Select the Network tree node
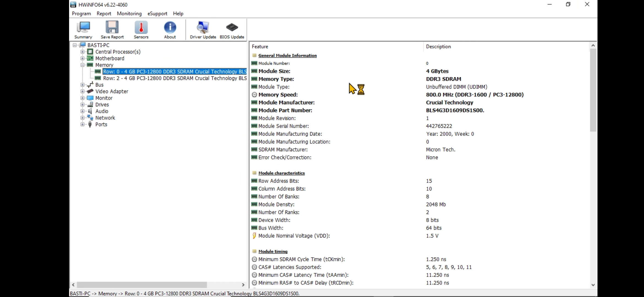 [x=105, y=118]
